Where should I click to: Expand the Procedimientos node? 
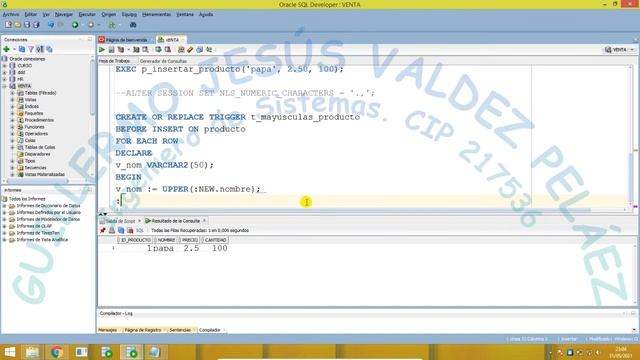[12, 120]
